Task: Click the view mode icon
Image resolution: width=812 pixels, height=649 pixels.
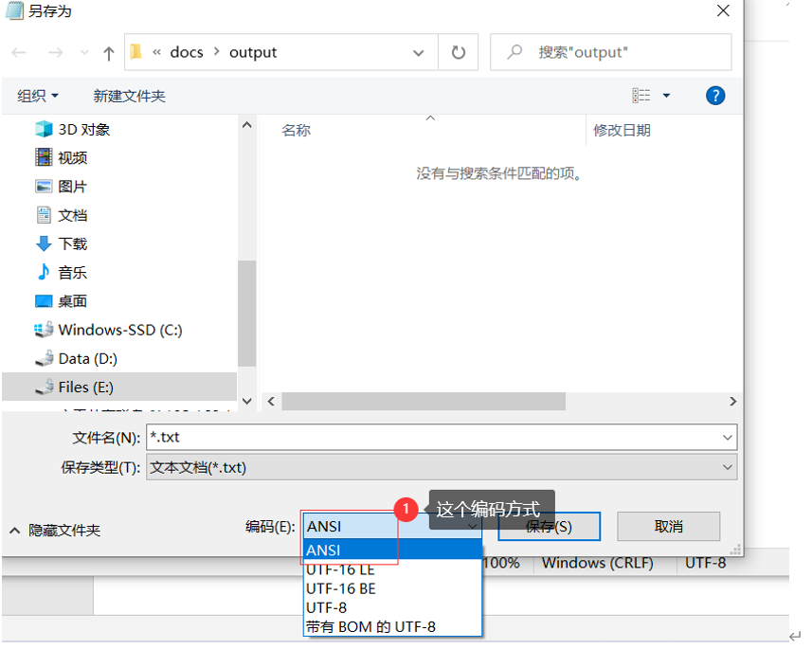Action: (641, 96)
